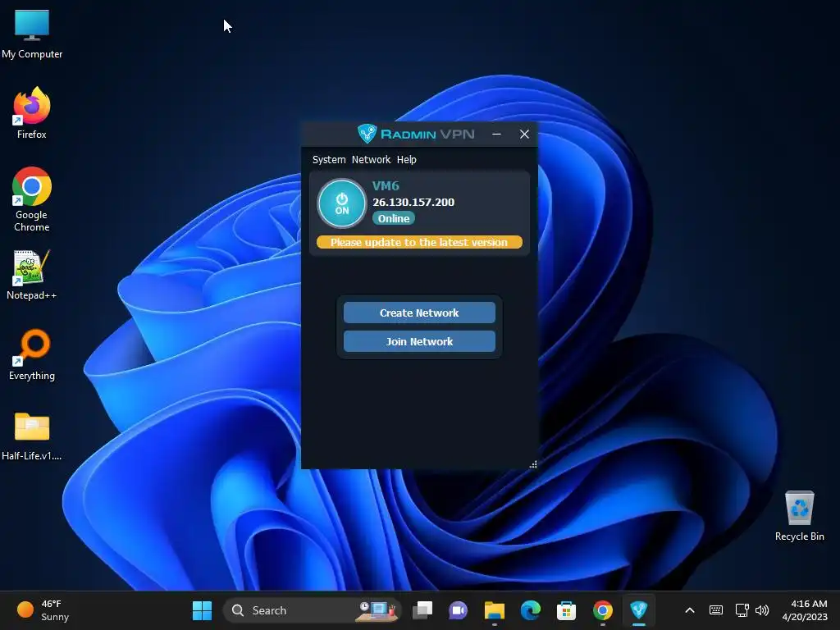Close the Radmin VPN window
840x630 pixels.
(x=524, y=134)
